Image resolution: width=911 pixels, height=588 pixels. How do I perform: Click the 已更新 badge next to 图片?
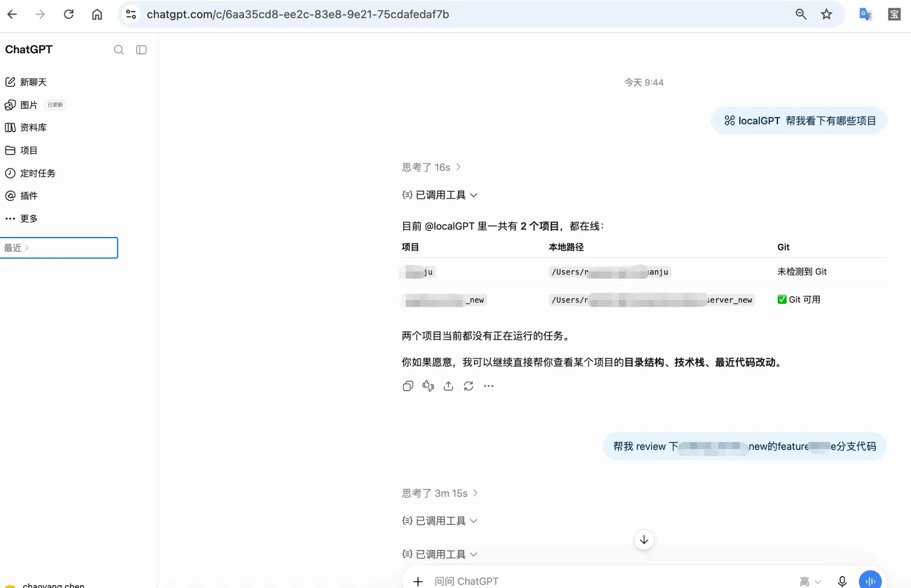pos(55,105)
